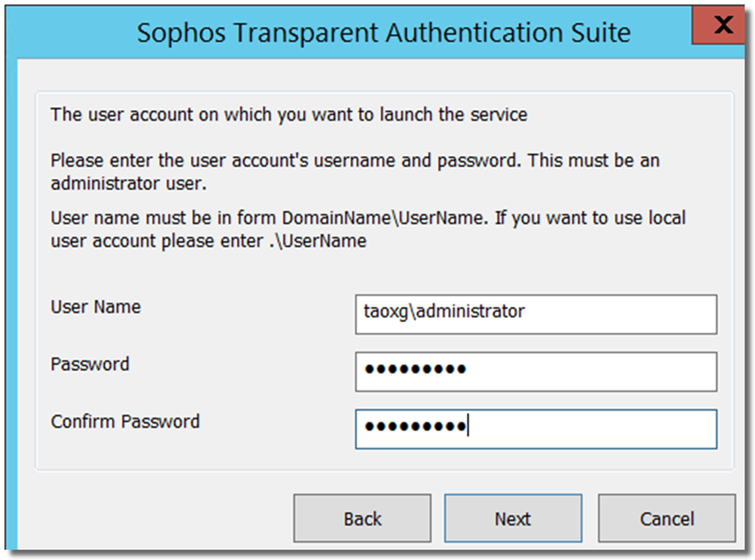Click the "Sophos Transparent Authentication Suite" title text
This screenshot has height=560, width=755.
384,33
